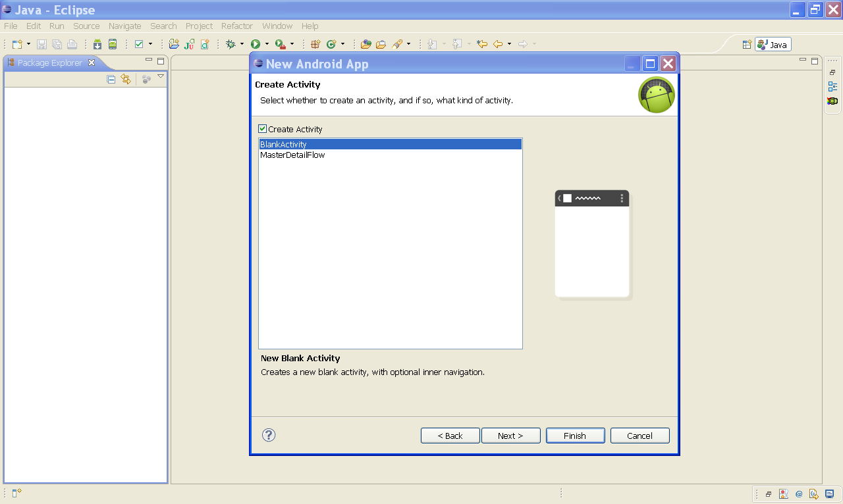Open the New wizard dropdown arrow
The width and height of the screenshot is (843, 504).
(27, 44)
